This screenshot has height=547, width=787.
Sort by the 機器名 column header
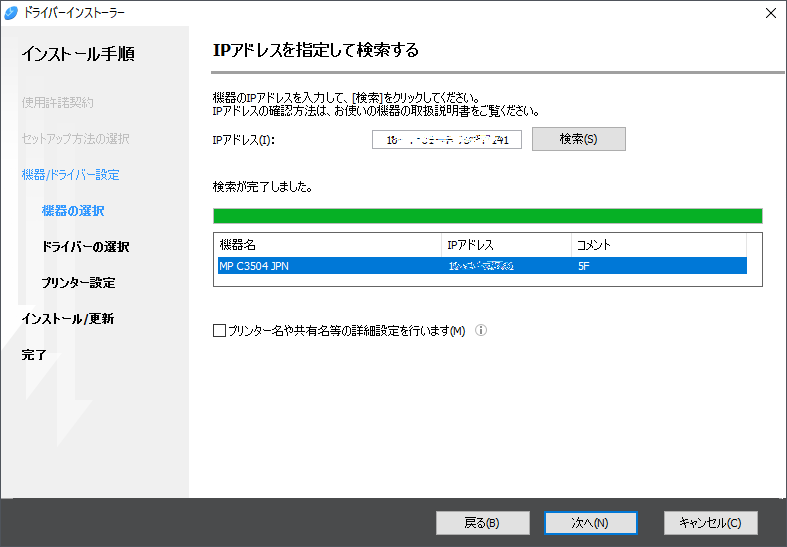point(327,245)
